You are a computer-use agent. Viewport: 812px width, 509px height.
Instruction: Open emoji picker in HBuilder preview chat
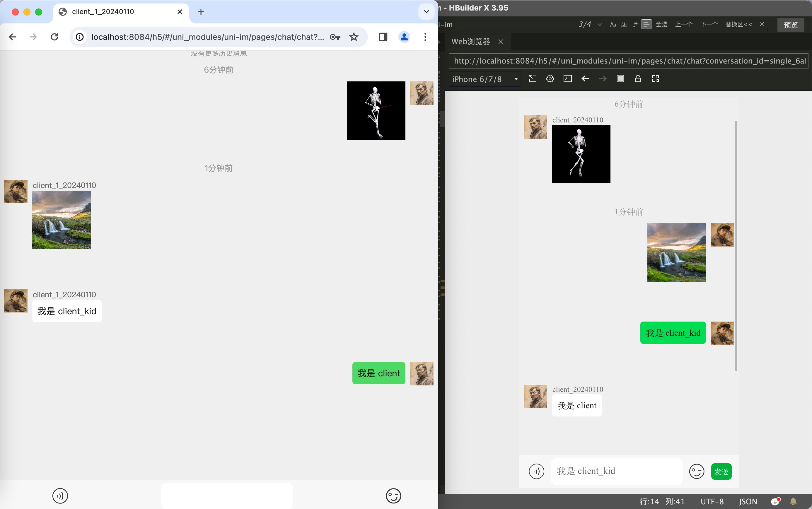click(x=697, y=471)
